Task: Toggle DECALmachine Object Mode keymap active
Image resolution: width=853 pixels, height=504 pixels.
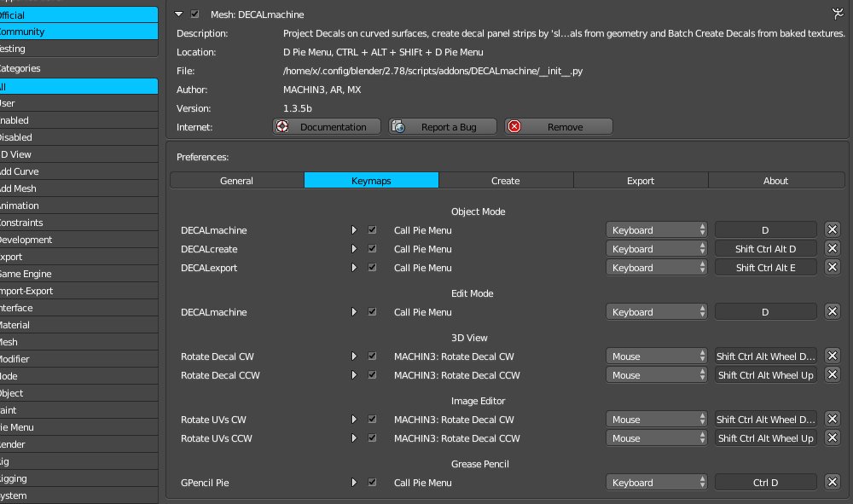Action: click(x=372, y=230)
